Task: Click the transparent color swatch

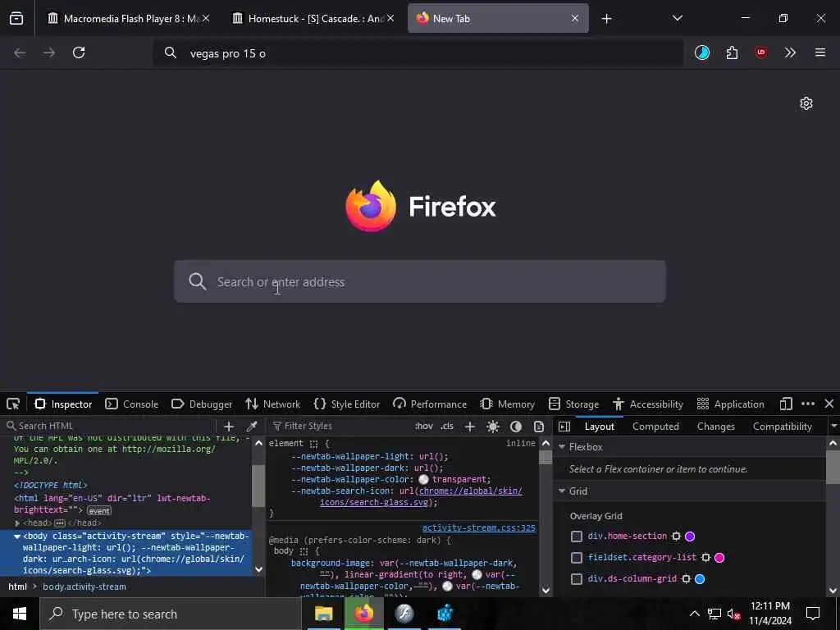Action: [423, 479]
